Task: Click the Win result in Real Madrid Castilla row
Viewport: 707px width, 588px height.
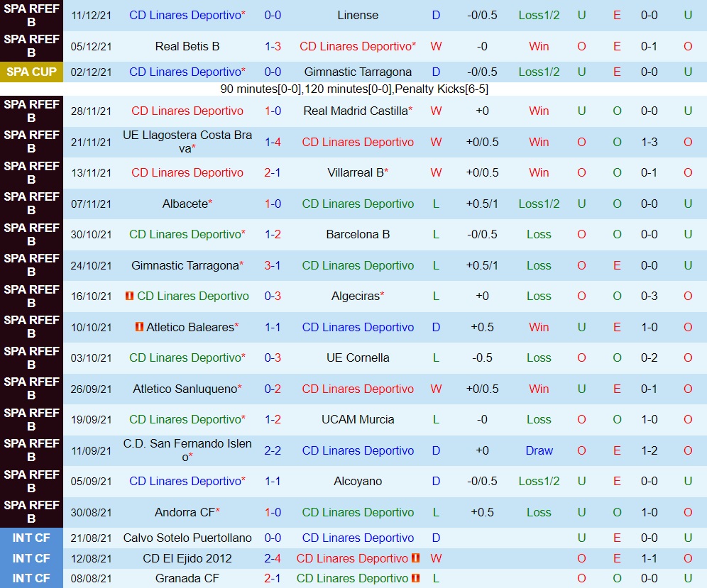Action: pyautogui.click(x=539, y=111)
